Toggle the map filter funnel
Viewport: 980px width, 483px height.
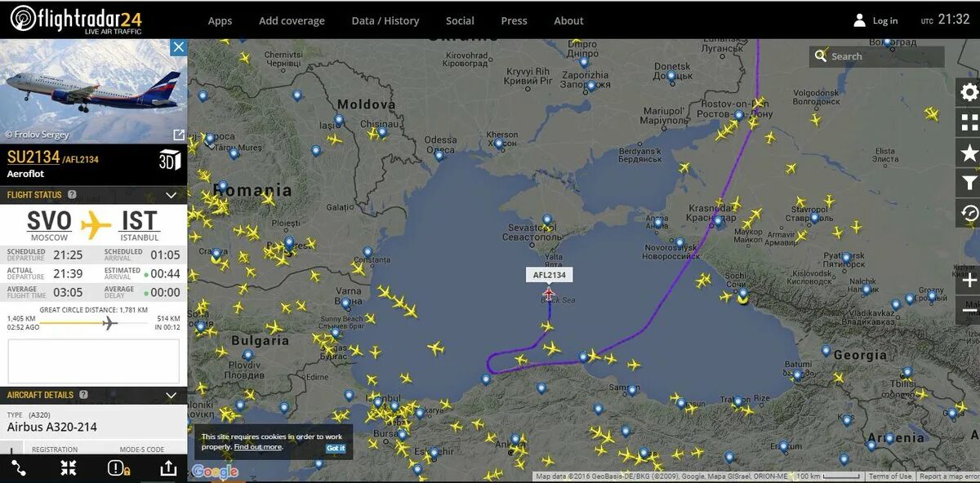pyautogui.click(x=969, y=183)
